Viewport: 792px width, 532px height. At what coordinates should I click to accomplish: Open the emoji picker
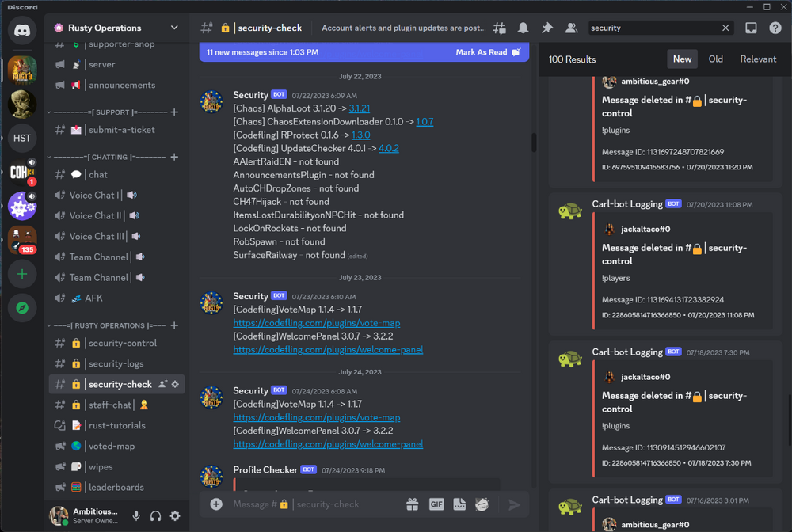(482, 503)
